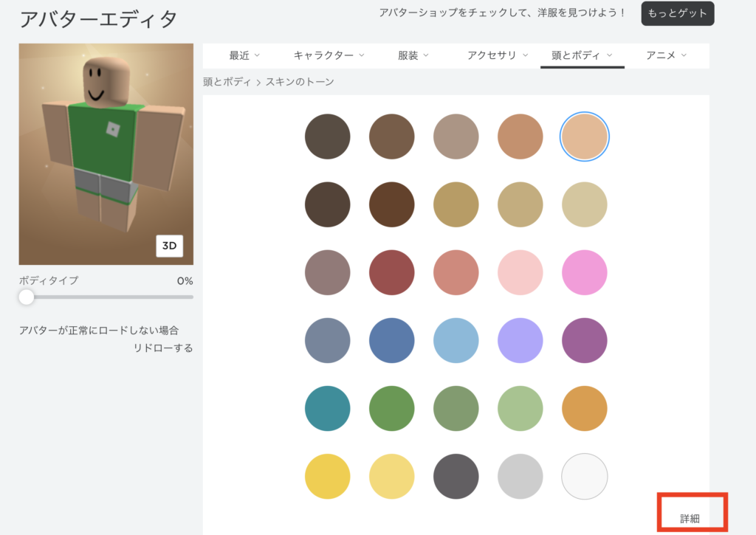Screen dimensions: 756x535
Task: Select the pale pink swatch
Action: tap(520, 272)
